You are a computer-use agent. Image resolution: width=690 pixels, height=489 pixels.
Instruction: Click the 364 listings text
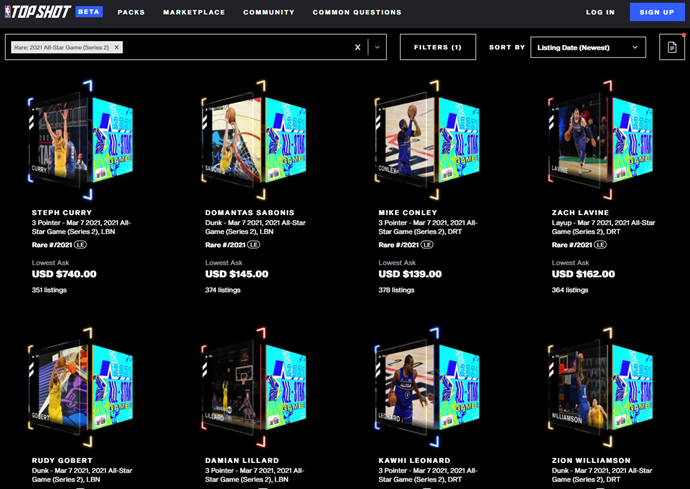tap(570, 290)
